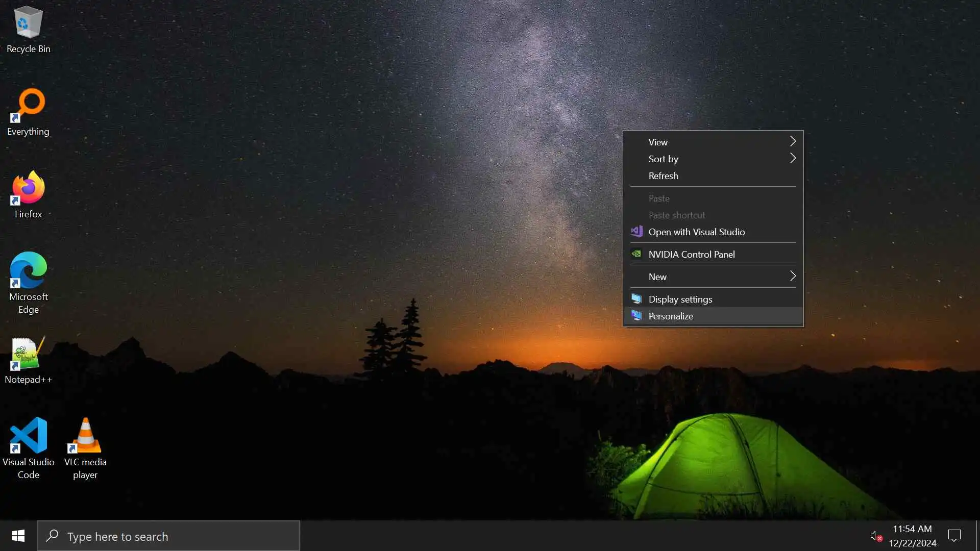Click the taskbar search box
The image size is (980, 551).
(168, 536)
